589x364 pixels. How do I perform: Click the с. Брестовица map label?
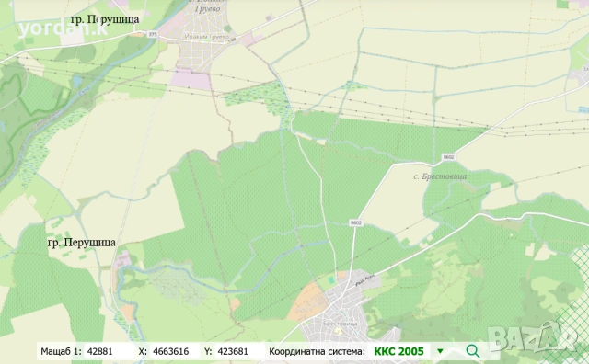[x=440, y=176]
